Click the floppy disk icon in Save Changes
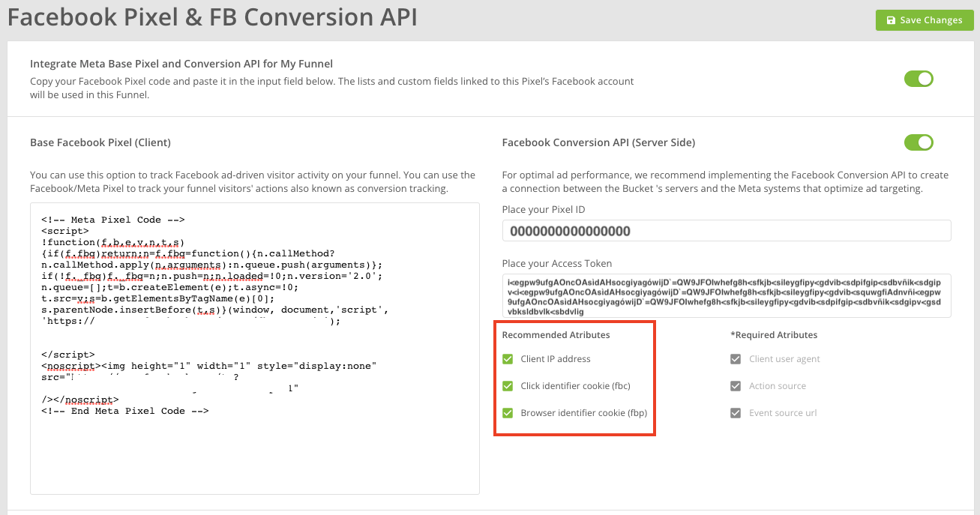Image resolution: width=980 pixels, height=515 pixels. (891, 20)
